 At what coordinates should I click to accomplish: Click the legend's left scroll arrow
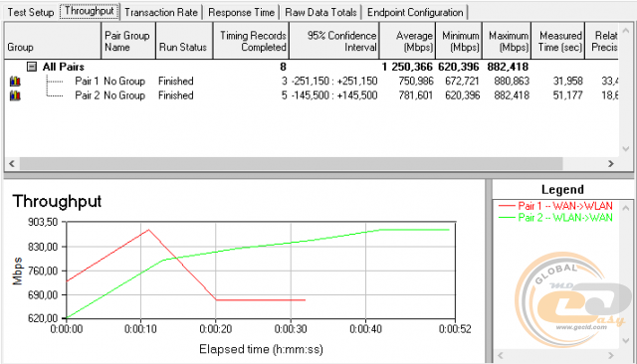[501, 356]
